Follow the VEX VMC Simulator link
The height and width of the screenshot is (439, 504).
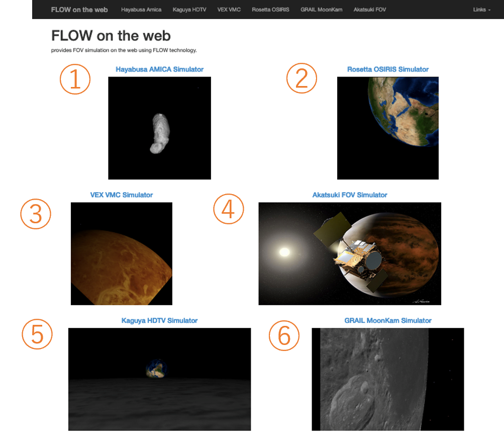tap(122, 195)
